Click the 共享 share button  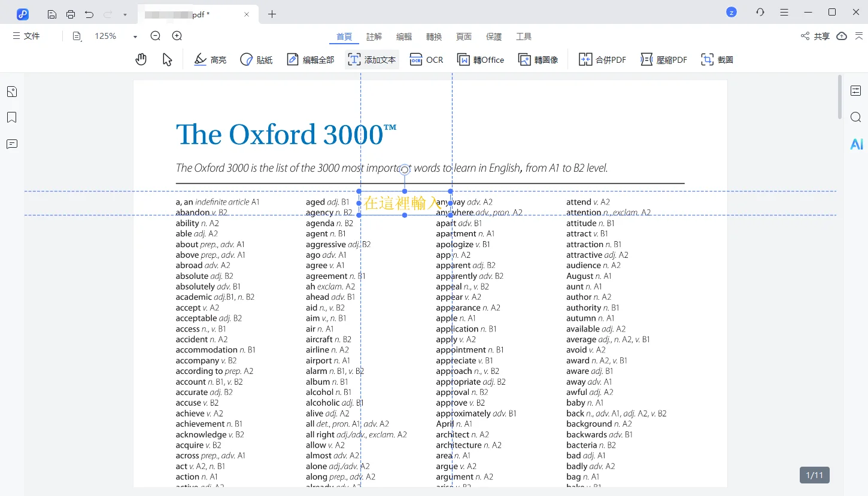[x=815, y=36]
